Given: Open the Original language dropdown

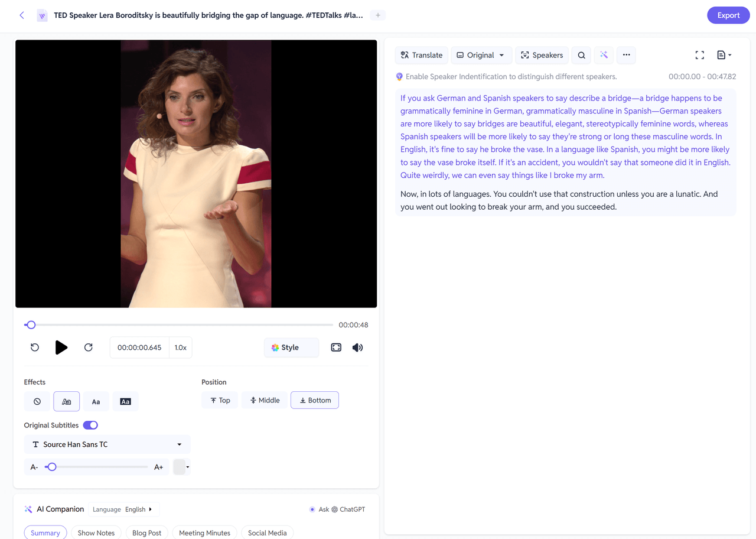Looking at the screenshot, I should pyautogui.click(x=481, y=55).
